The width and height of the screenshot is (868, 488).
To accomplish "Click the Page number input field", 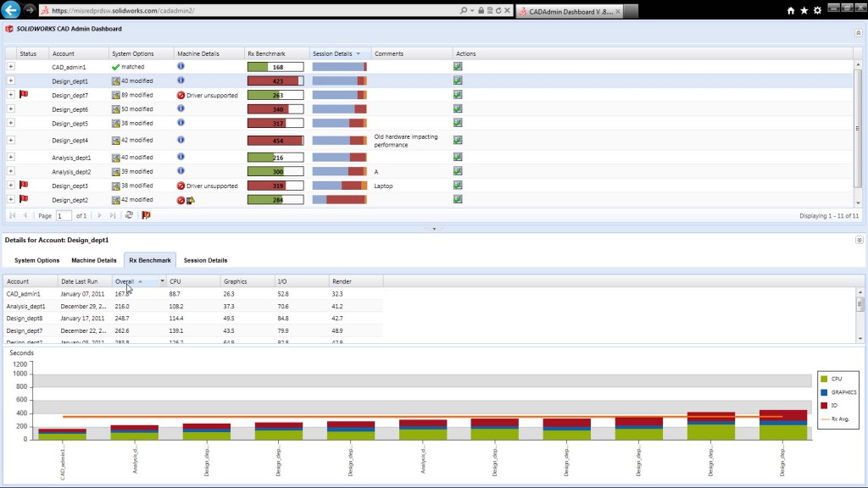I will pyautogui.click(x=64, y=214).
